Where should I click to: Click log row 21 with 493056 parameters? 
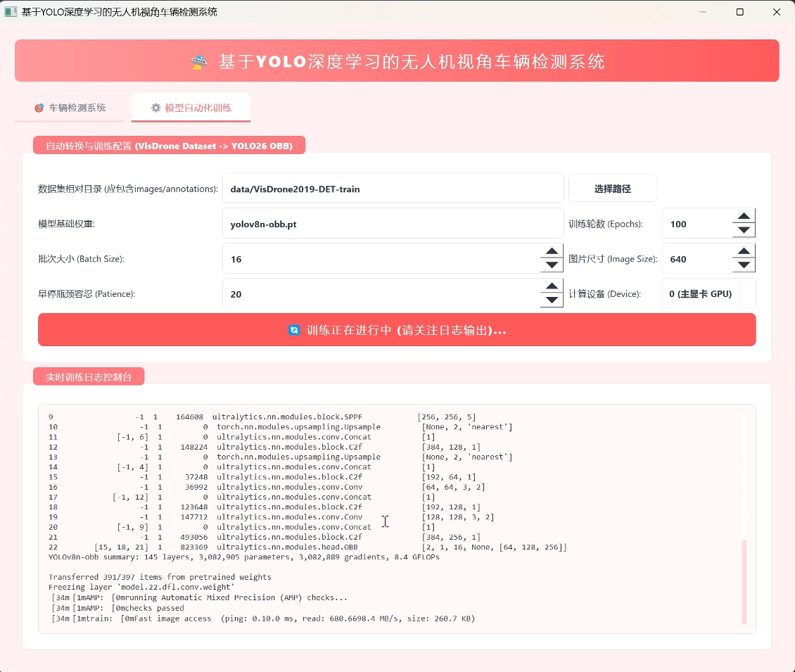(264, 537)
